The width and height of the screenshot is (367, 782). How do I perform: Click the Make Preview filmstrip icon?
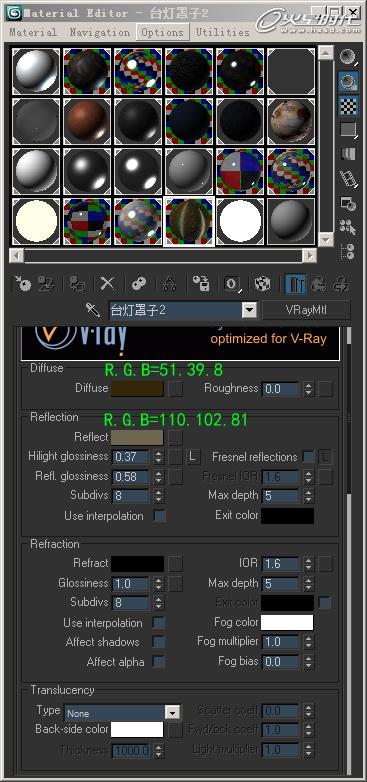coord(348,178)
